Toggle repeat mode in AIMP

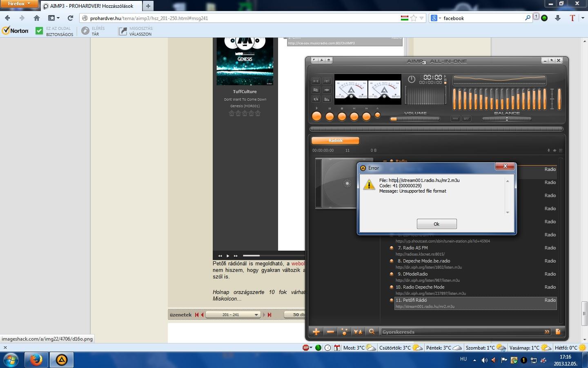(316, 99)
